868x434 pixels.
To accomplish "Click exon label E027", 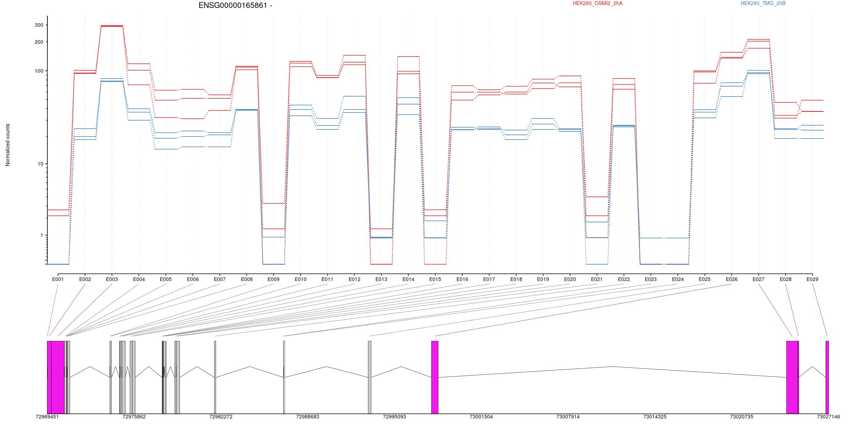I will point(758,279).
